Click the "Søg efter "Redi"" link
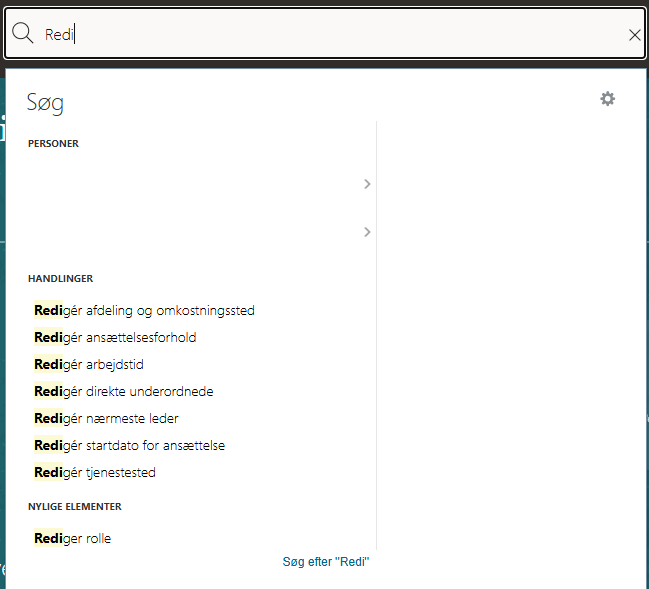 [326, 562]
